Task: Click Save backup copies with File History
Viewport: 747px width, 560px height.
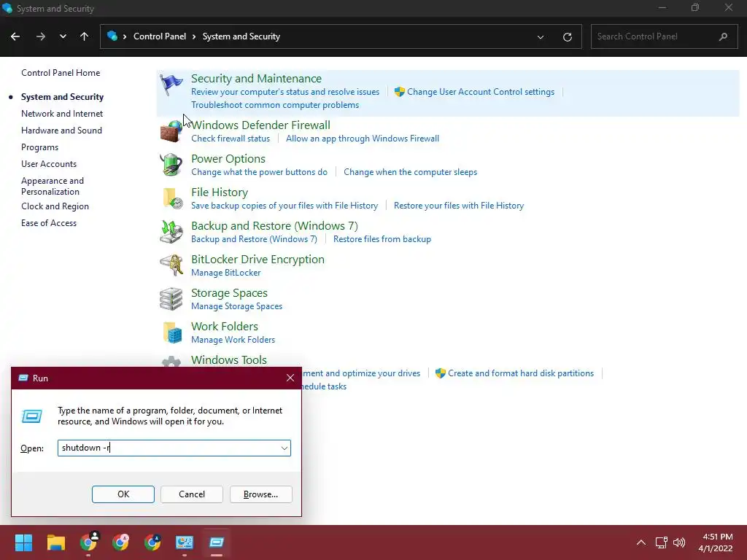Action: (285, 206)
